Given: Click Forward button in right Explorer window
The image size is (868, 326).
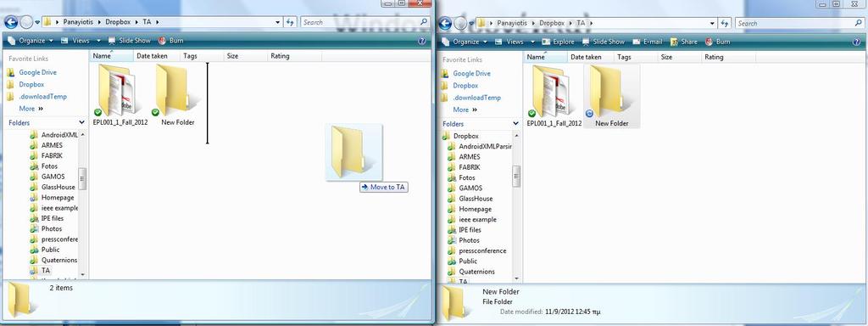Looking at the screenshot, I should pos(460,23).
